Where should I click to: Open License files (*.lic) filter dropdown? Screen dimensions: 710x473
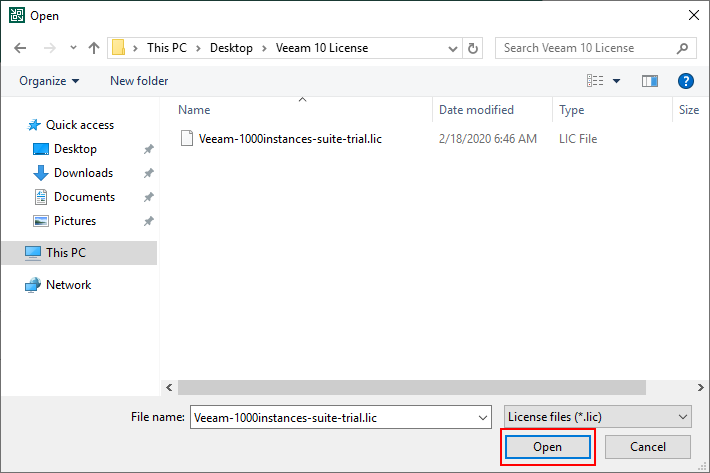click(x=598, y=416)
